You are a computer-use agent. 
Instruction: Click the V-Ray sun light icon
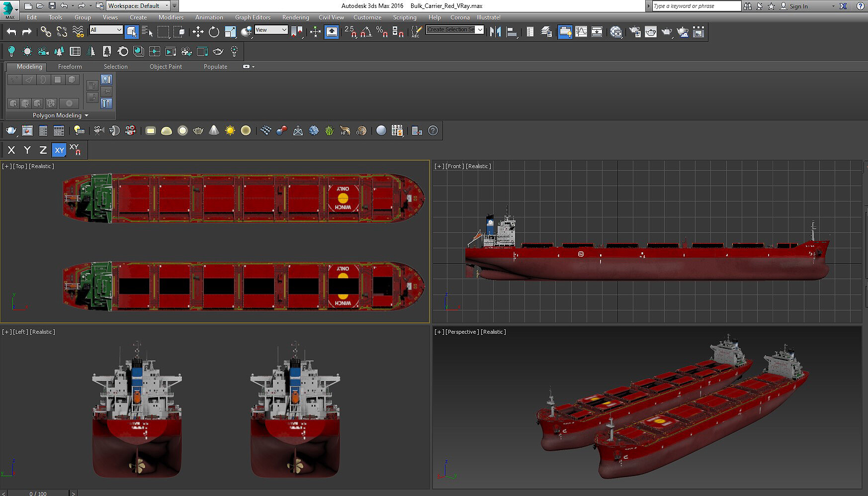(x=230, y=130)
